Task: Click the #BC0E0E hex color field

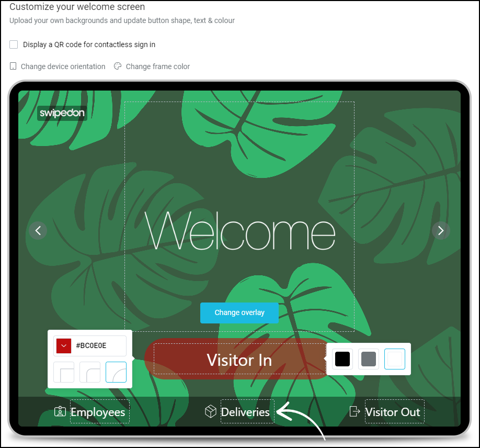Action: tap(91, 345)
